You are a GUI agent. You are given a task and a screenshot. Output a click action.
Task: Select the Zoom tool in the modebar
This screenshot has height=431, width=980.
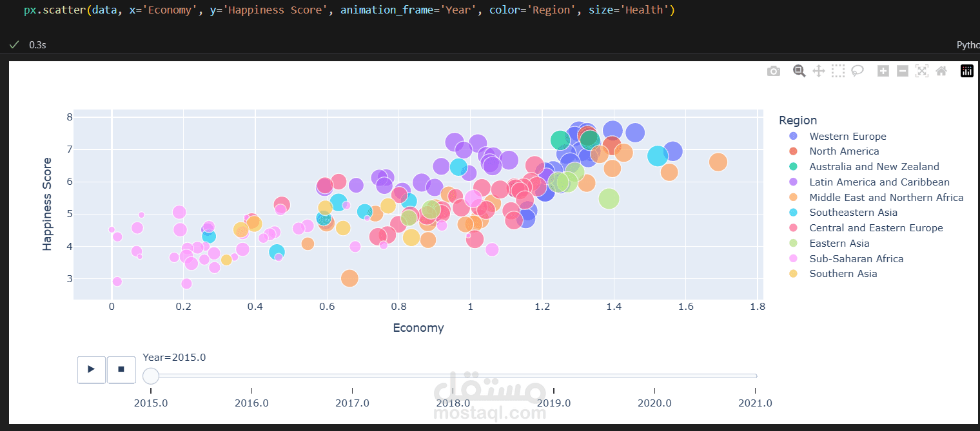pyautogui.click(x=799, y=71)
